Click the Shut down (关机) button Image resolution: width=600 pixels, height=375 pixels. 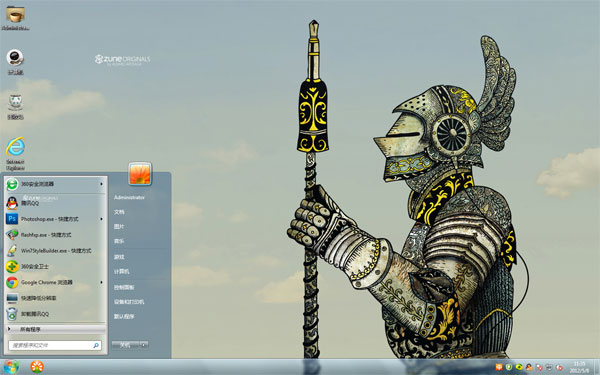point(126,345)
